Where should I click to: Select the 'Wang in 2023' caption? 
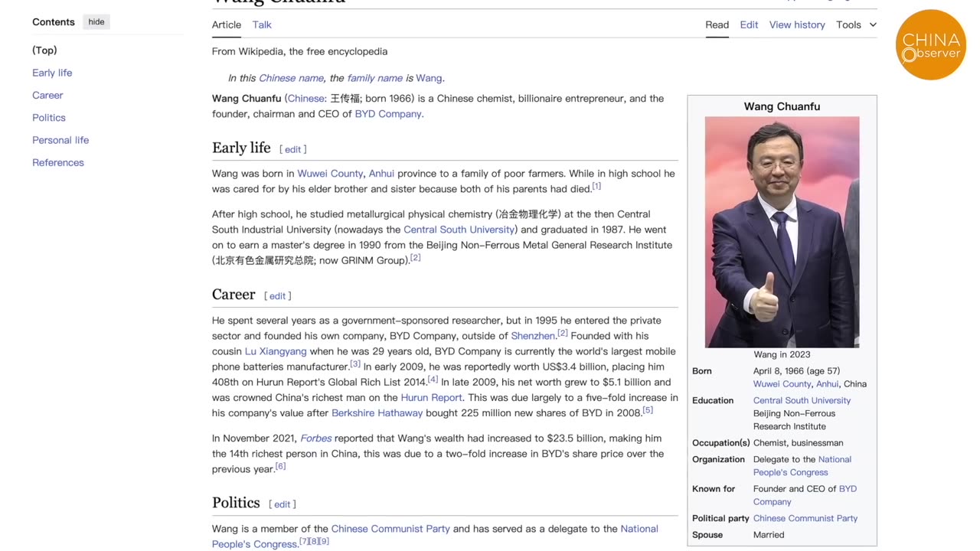pyautogui.click(x=782, y=354)
